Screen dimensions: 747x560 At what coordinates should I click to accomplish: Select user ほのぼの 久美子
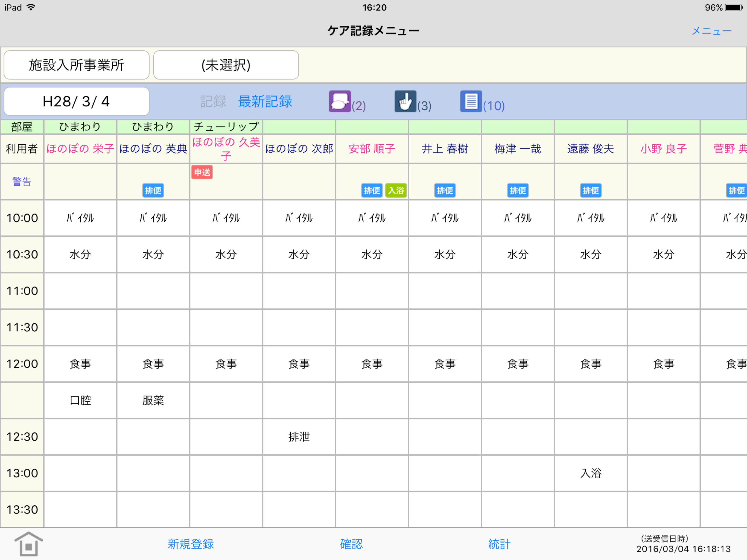[226, 148]
